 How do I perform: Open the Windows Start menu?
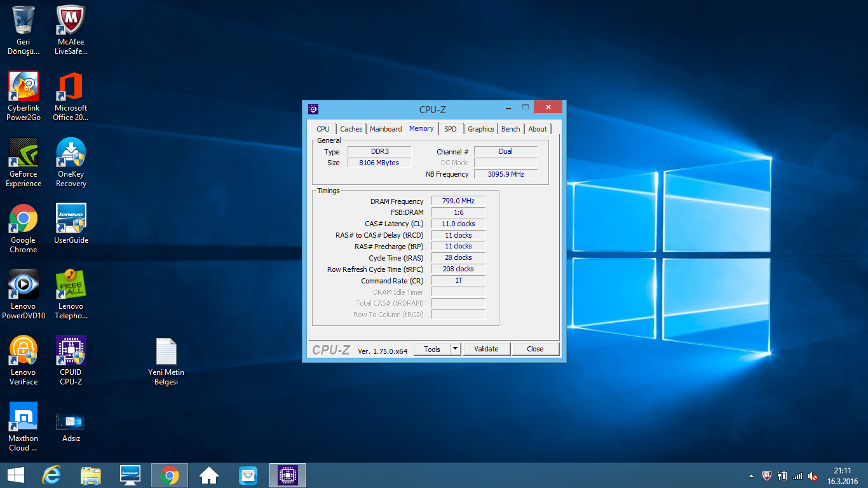point(15,475)
